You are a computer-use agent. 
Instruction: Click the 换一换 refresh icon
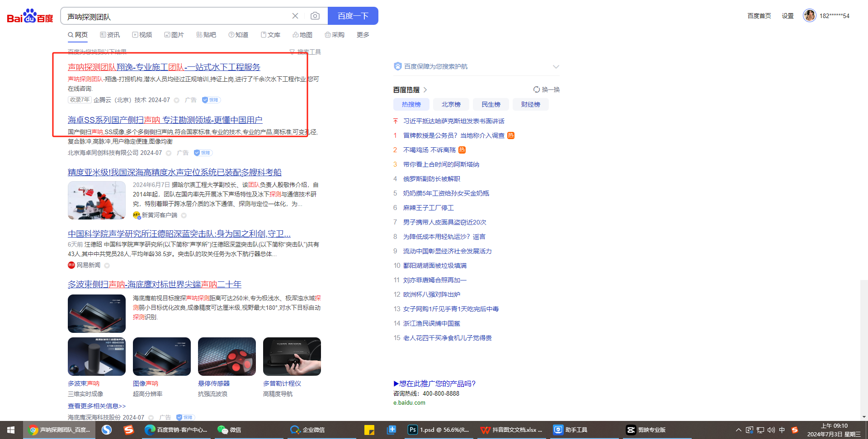coord(537,89)
